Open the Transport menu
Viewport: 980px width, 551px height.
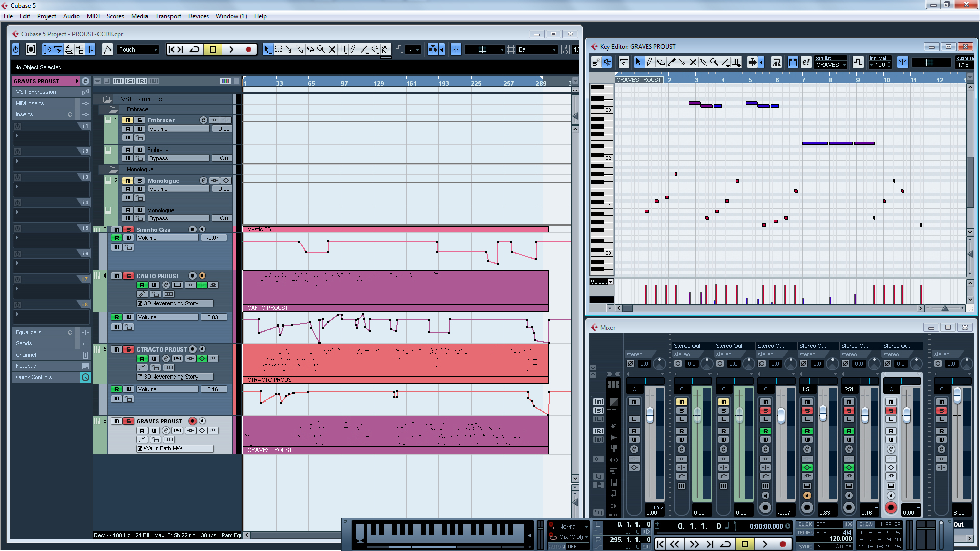pyautogui.click(x=168, y=16)
